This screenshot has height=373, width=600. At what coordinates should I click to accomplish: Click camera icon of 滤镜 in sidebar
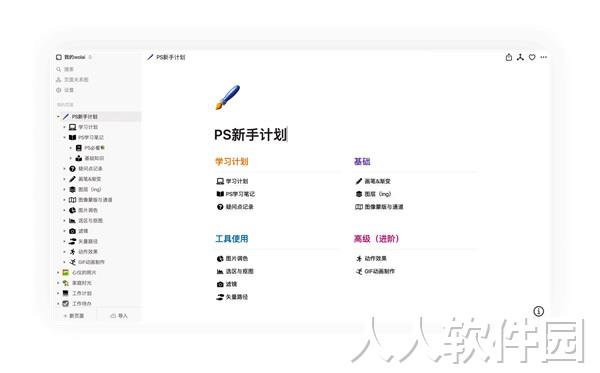click(72, 231)
